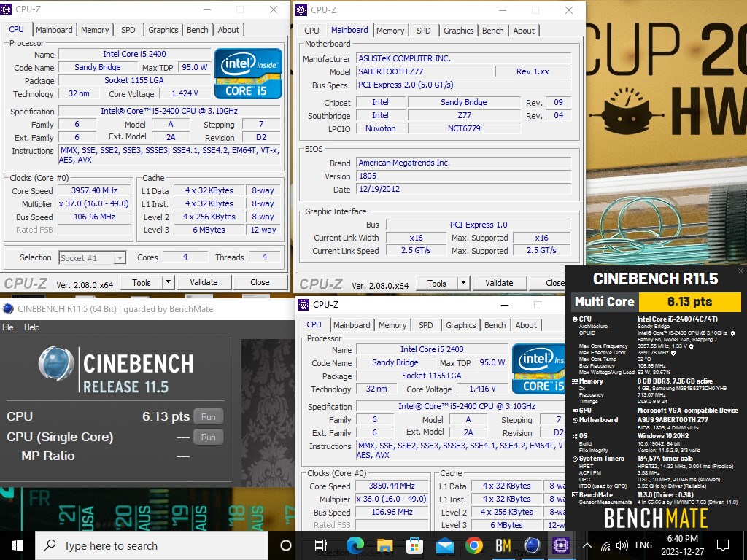Switch to CPU-Z via its purple taskbar icon
The image size is (747, 560).
pos(561,545)
